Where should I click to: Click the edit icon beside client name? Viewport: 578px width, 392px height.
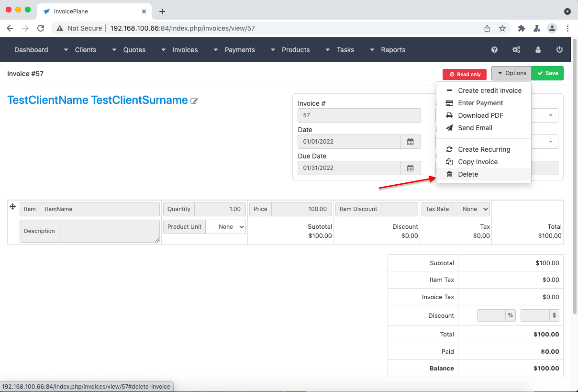[194, 101]
